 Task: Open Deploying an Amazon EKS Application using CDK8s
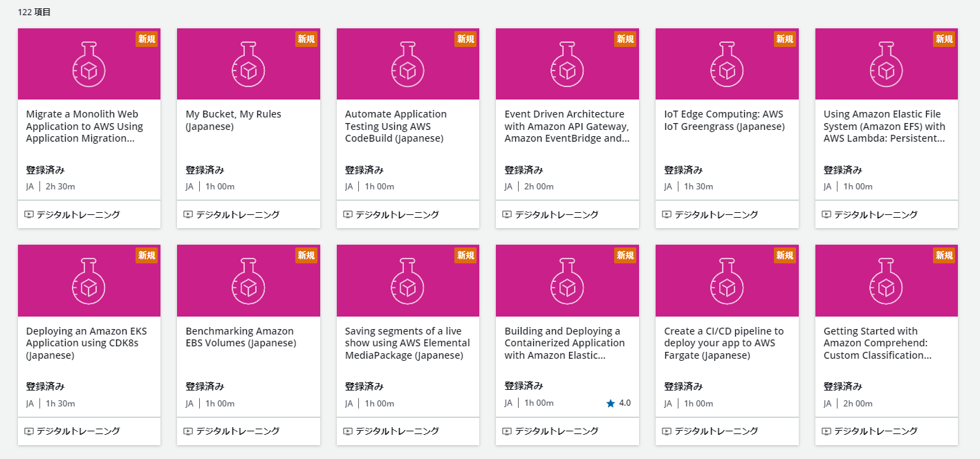(x=86, y=344)
